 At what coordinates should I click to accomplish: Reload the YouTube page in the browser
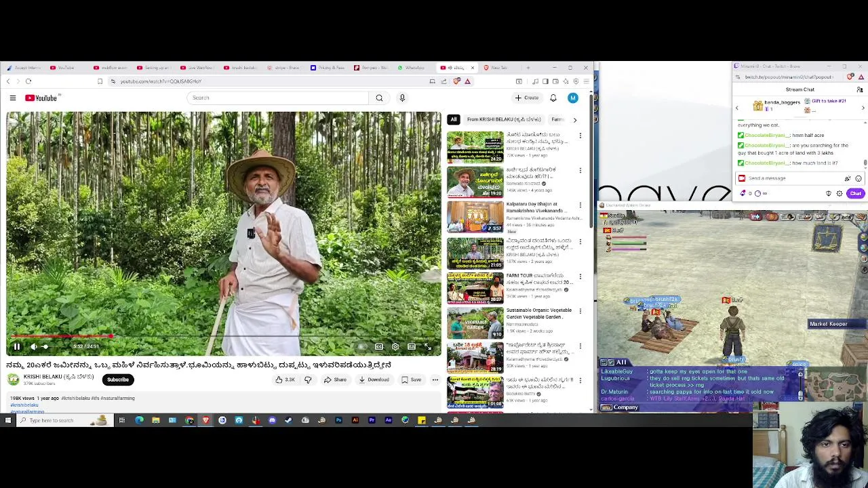tap(28, 81)
